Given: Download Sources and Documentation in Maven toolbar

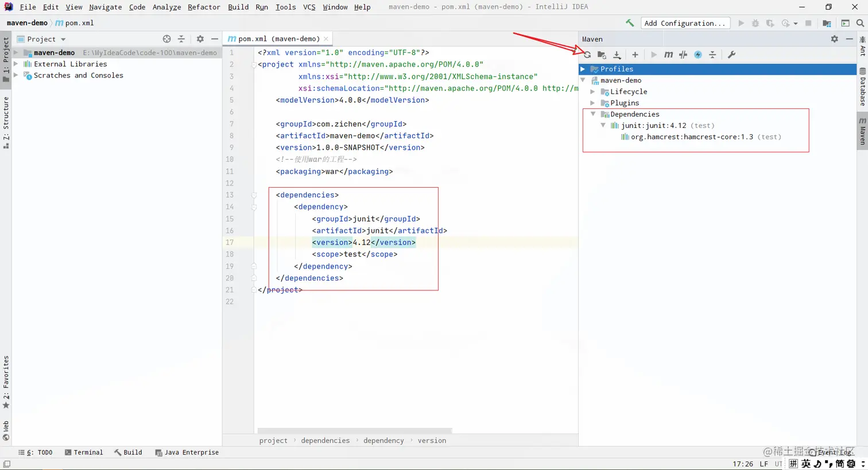Looking at the screenshot, I should tap(617, 55).
